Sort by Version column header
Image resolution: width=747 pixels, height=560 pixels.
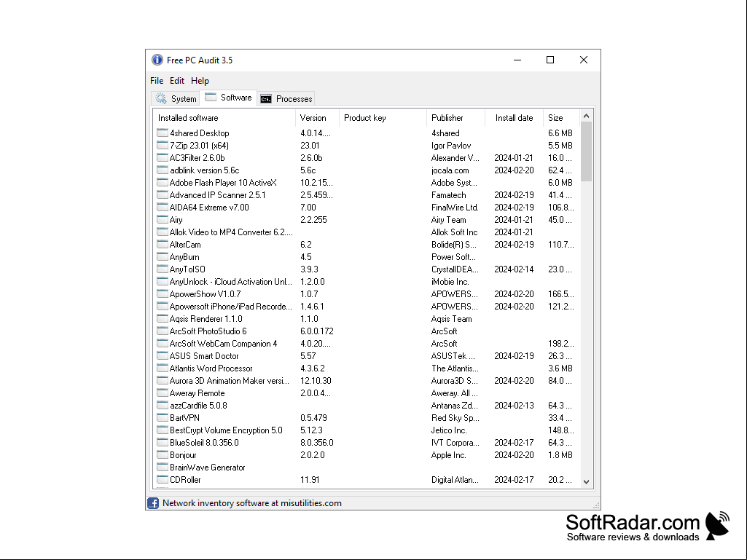[x=317, y=118]
